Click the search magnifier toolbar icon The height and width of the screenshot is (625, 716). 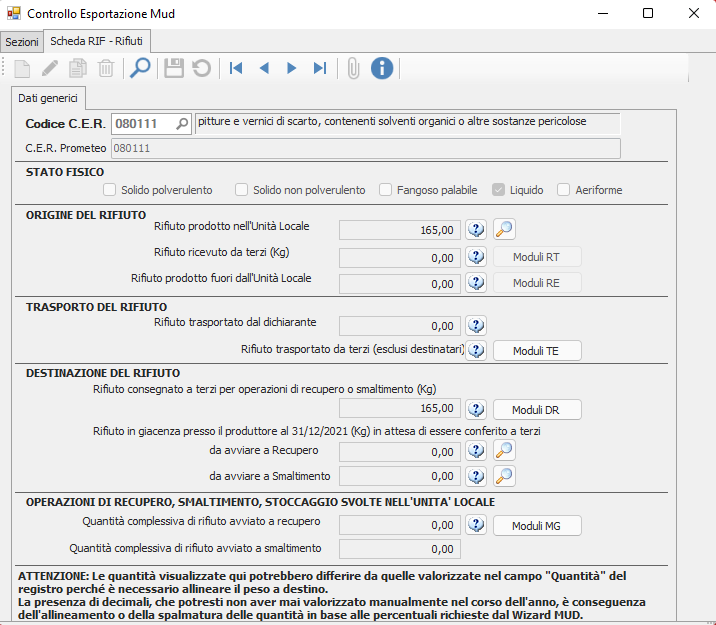point(141,68)
